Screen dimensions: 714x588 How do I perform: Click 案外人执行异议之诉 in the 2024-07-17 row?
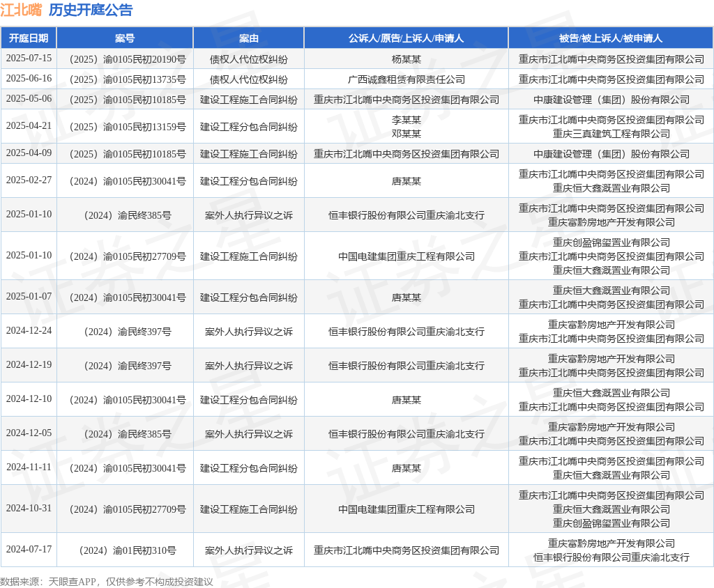point(249,550)
